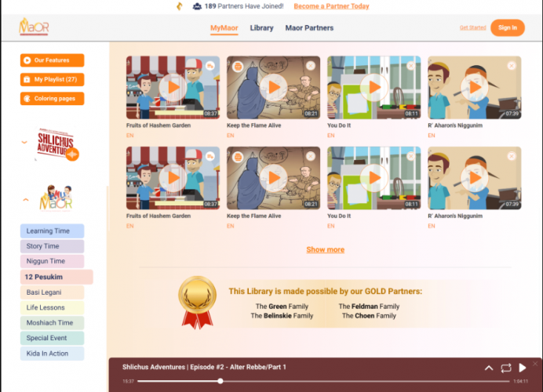The image size is (543, 392).
Task: Expand the Shlichus Adventures sidebar section
Action: [x=24, y=142]
